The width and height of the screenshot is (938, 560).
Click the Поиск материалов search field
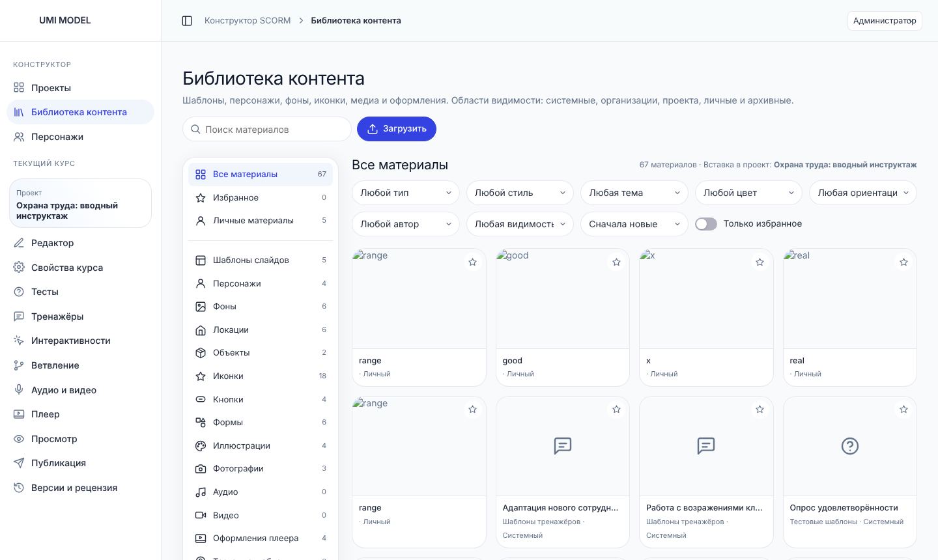[x=267, y=129]
